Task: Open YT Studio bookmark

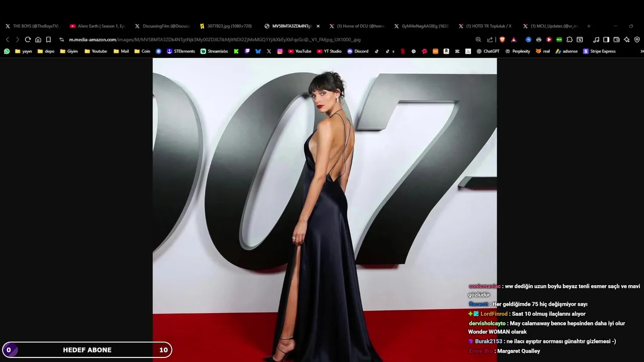Action: tap(329, 51)
